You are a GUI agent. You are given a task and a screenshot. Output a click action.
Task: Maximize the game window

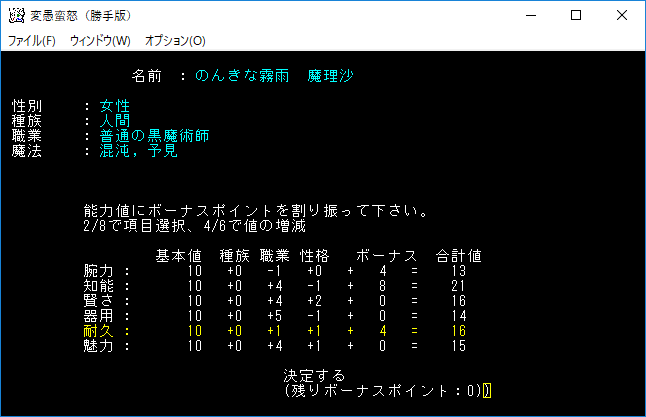(576, 16)
